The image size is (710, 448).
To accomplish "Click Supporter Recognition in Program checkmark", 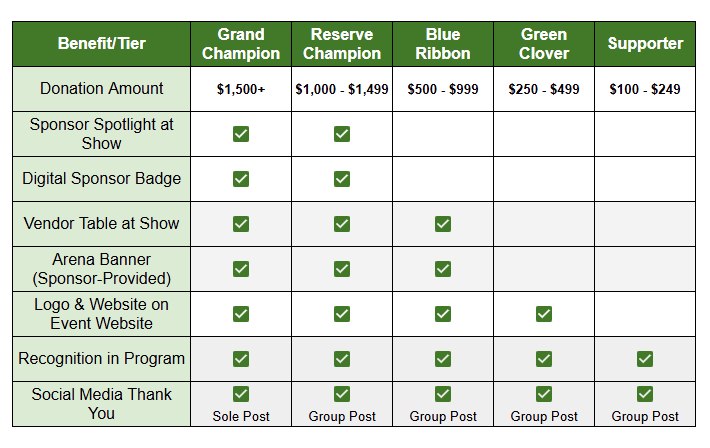I will [645, 359].
